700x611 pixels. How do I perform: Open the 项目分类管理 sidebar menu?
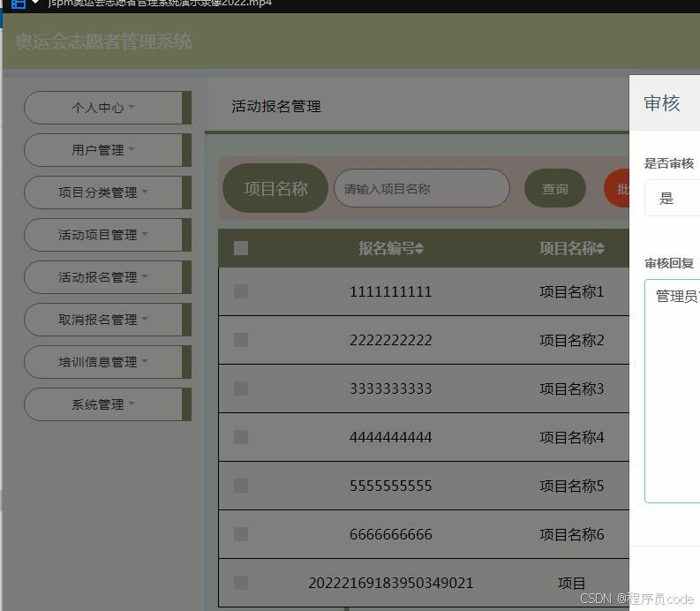(108, 192)
